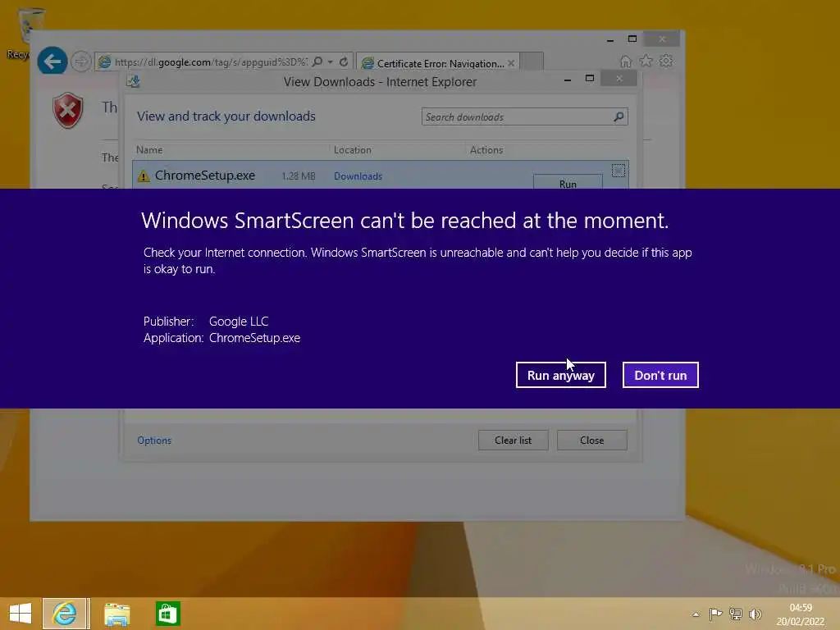Click the Search downloads magnifier icon
The height and width of the screenshot is (630, 840).
(619, 116)
